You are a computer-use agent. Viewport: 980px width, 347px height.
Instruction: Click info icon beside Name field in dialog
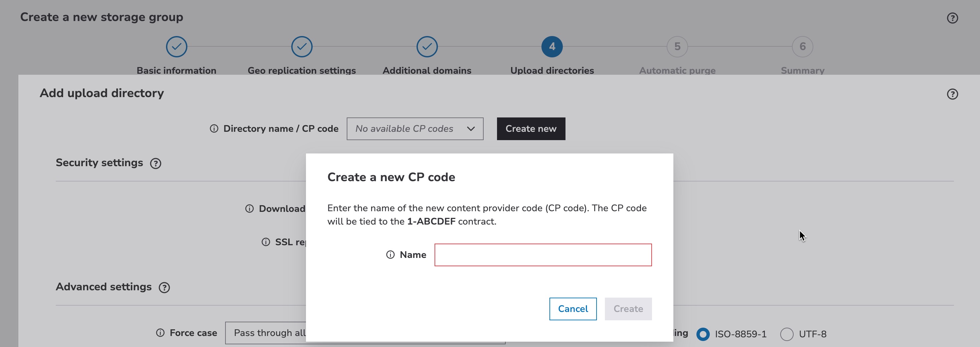pyautogui.click(x=390, y=255)
